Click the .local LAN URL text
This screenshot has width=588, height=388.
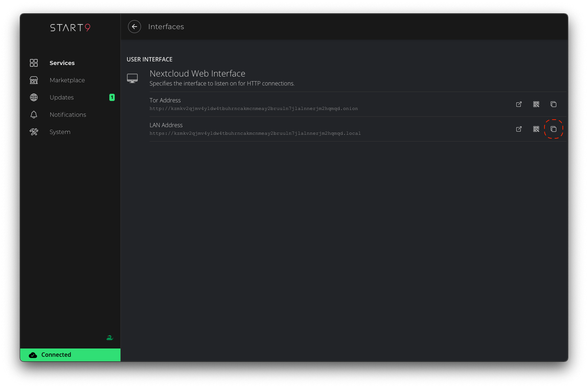(255, 133)
